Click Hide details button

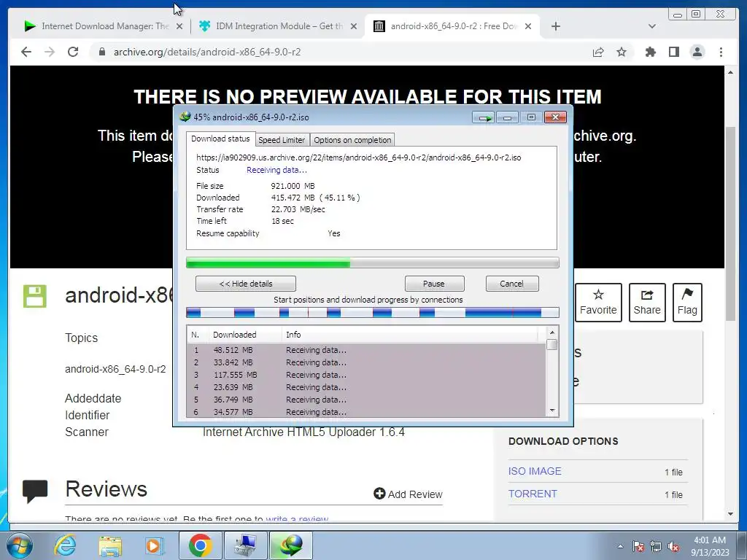coord(246,284)
